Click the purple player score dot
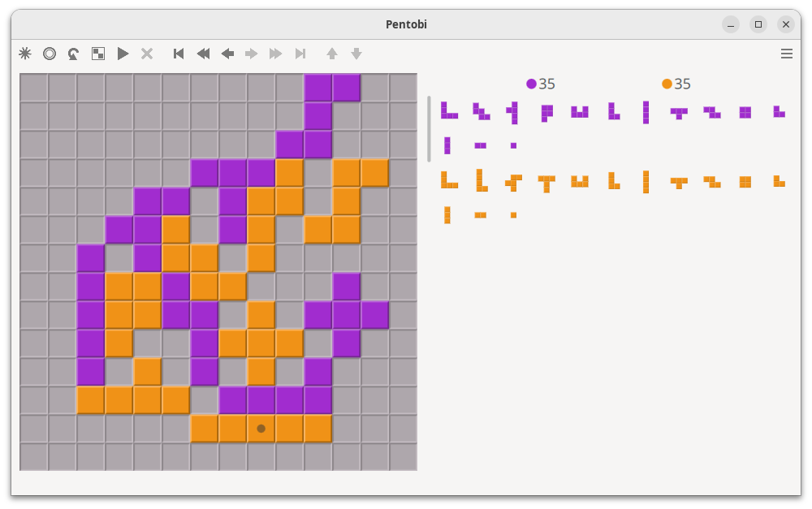Screen dimensions: 812x509 click(x=531, y=84)
